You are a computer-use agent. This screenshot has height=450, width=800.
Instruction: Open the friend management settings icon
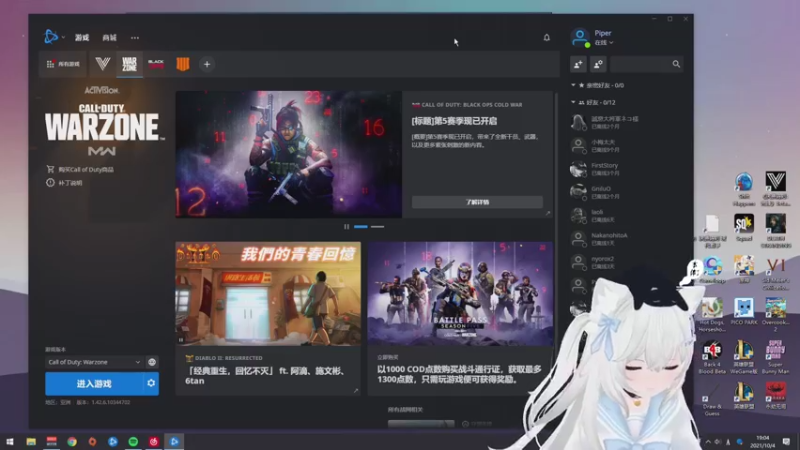(598, 64)
